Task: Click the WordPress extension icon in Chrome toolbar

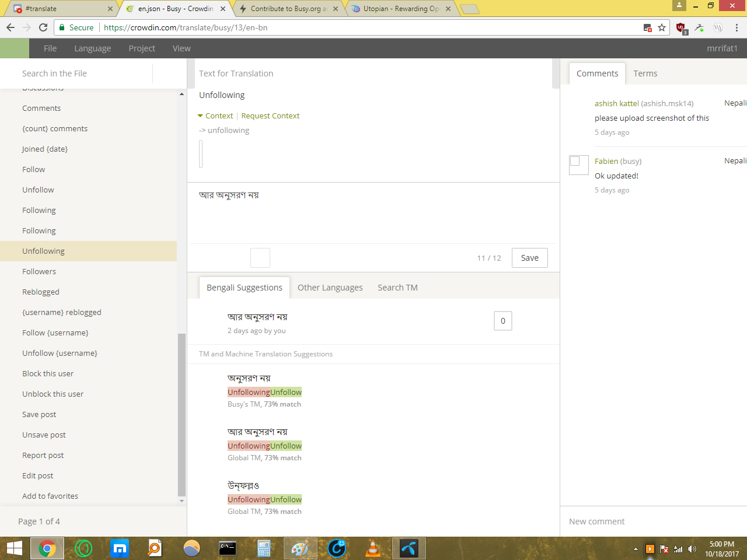Action: [718, 27]
